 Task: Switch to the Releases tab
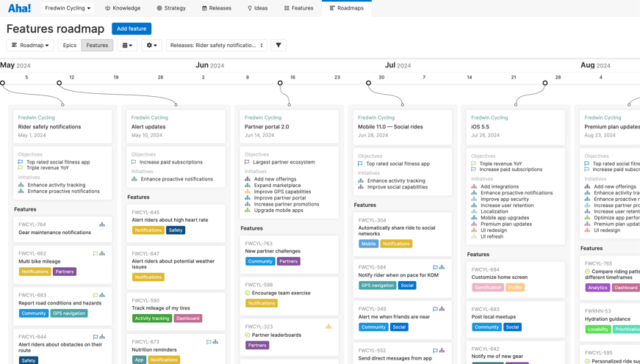[216, 8]
